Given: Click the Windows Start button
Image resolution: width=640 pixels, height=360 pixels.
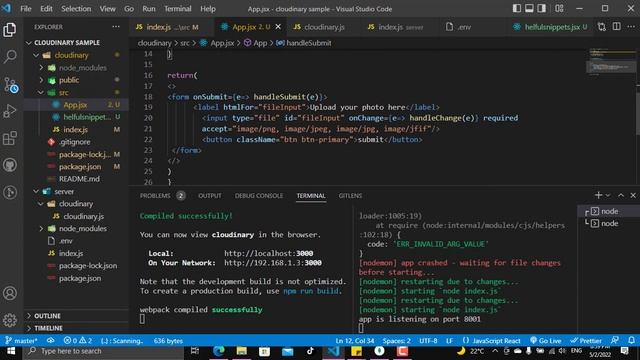Looking at the screenshot, I should coord(11,351).
